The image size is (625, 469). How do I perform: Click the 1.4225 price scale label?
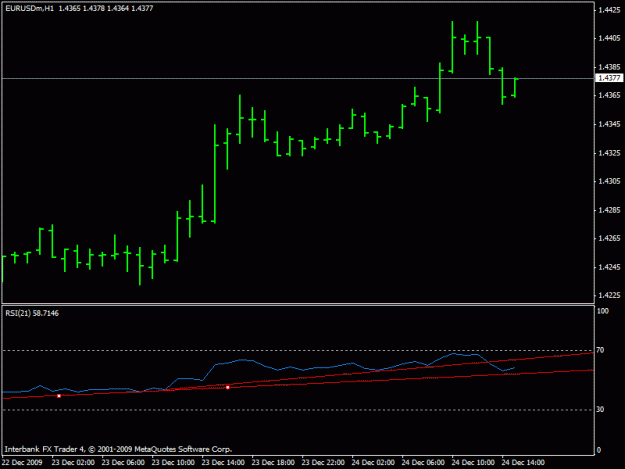609,295
